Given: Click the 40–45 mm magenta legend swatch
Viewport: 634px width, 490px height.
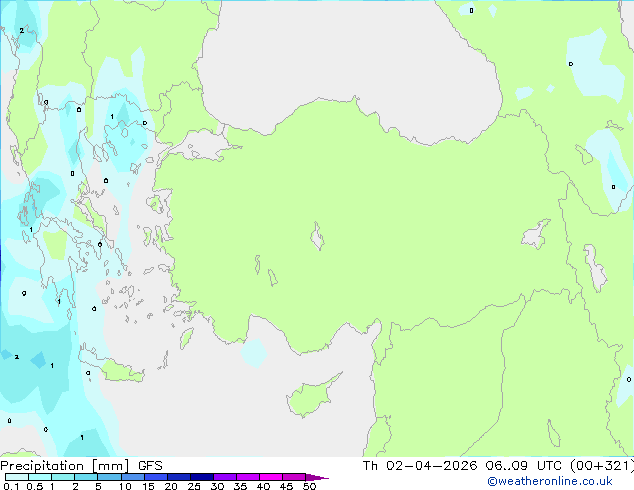Looking at the screenshot, I should [271, 477].
